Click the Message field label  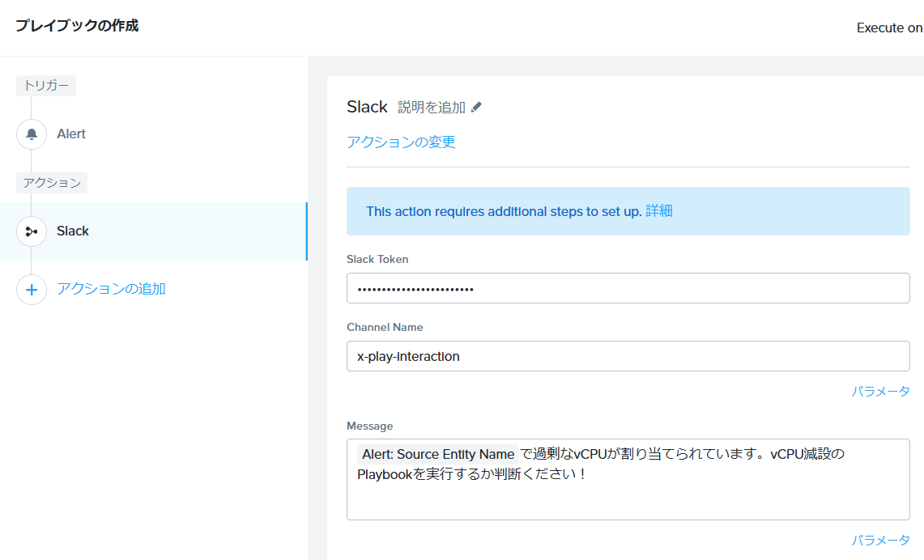point(369,426)
